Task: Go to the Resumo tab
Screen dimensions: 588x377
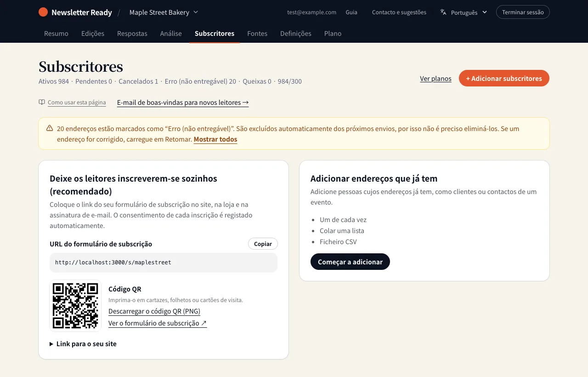Action: click(56, 33)
